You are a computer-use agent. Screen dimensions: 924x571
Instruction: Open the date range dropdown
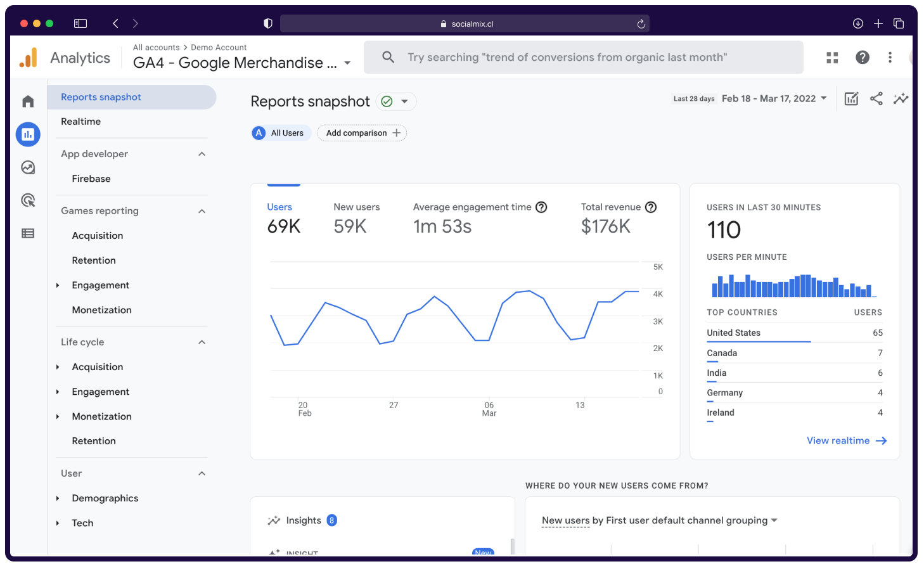coord(774,98)
